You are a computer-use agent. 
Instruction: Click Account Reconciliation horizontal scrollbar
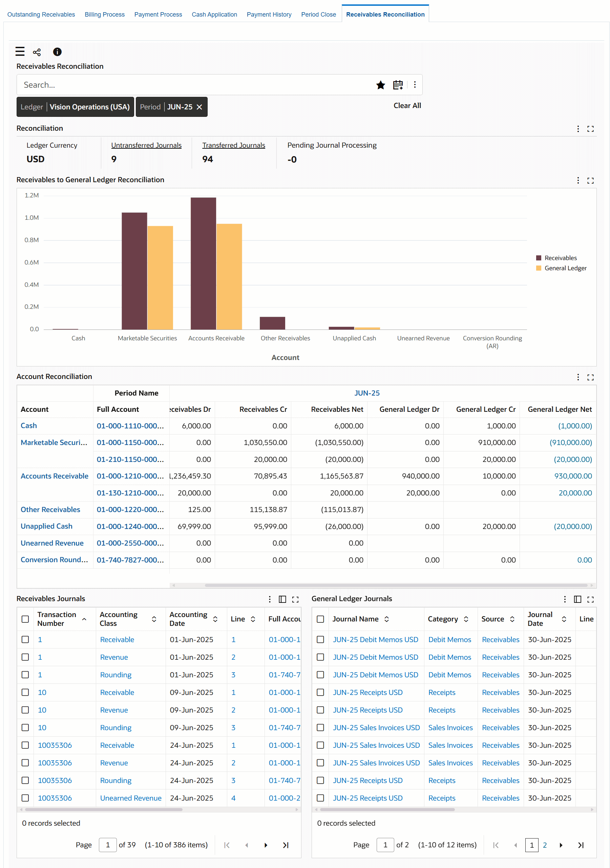(x=396, y=585)
